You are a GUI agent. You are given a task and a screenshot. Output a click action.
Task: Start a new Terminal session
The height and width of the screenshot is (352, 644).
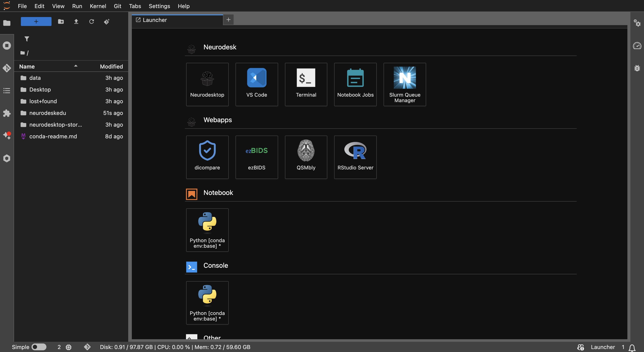(306, 84)
